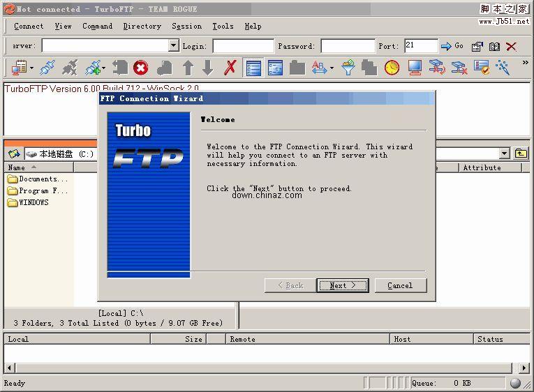Click the connection wizard wand icon
This screenshot has height=392, width=534.
pos(503,68)
